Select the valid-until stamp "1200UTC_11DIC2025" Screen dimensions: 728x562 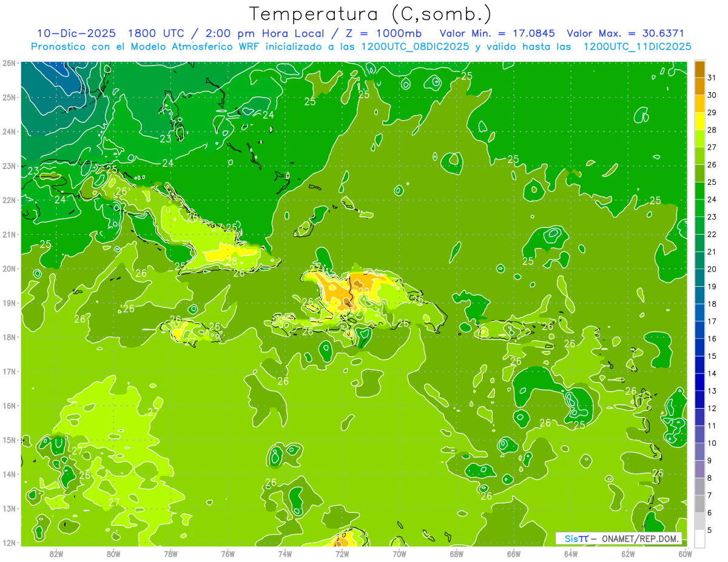pyautogui.click(x=637, y=47)
